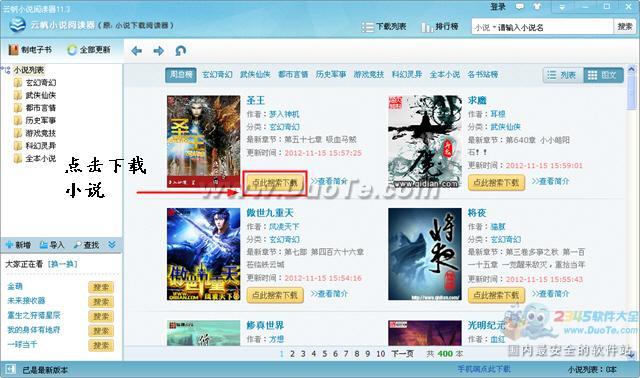The width and height of the screenshot is (640, 378).
Task: Switch to 历史军事 category tab
Action: pos(331,75)
